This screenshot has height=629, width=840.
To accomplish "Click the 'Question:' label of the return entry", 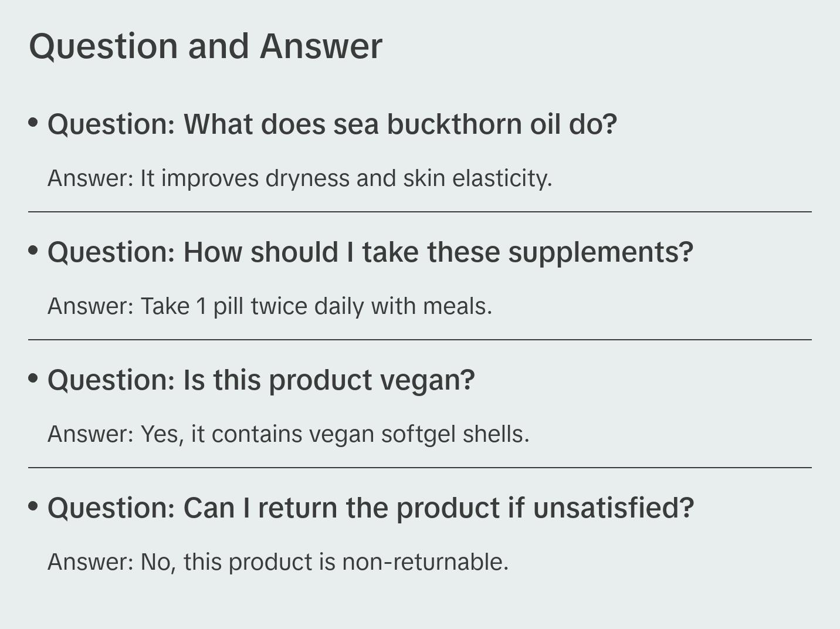I will 111,508.
